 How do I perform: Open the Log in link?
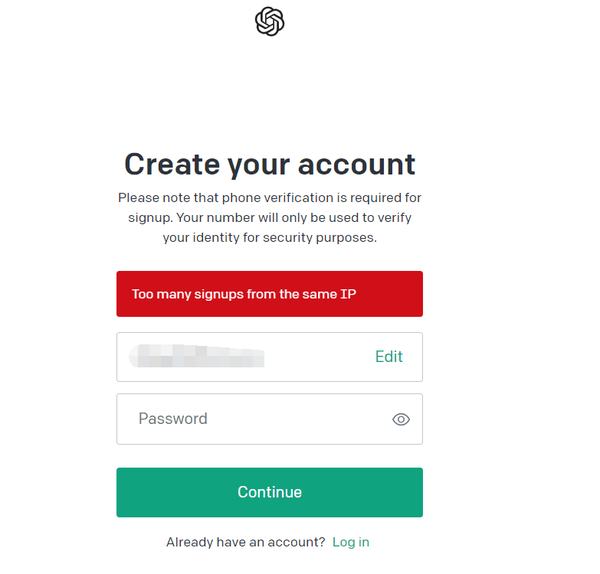click(351, 542)
